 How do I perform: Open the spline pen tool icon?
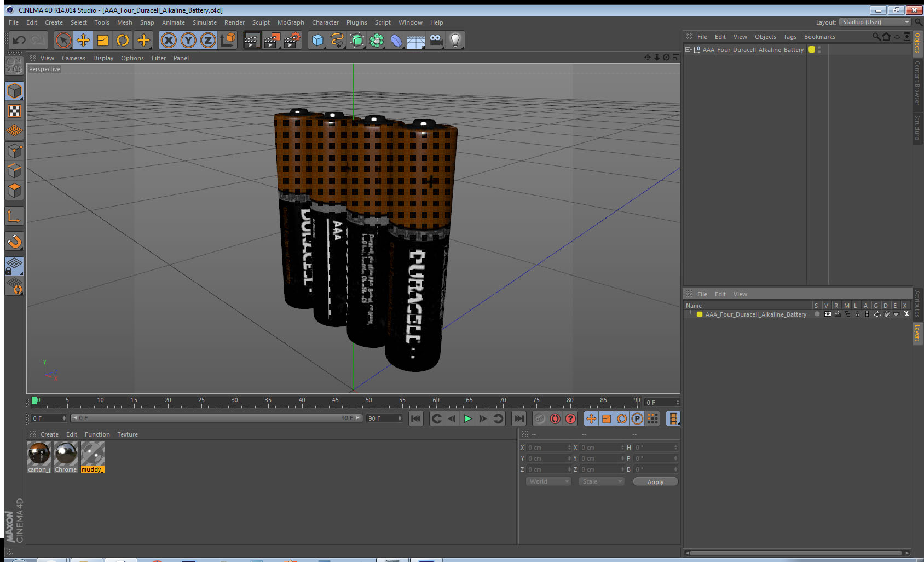click(x=337, y=40)
